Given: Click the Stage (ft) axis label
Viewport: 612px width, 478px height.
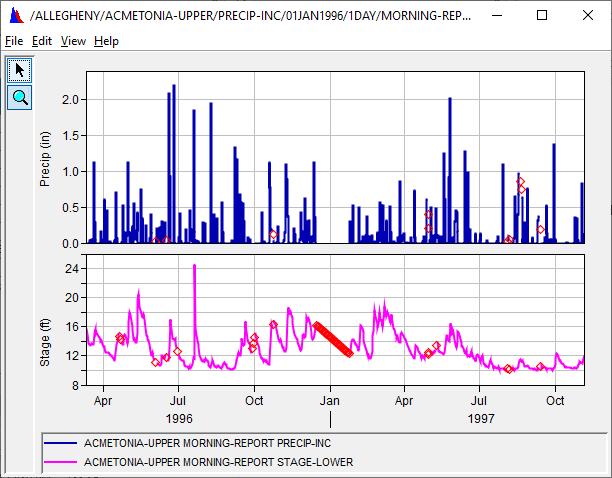Looking at the screenshot, I should tap(45, 320).
